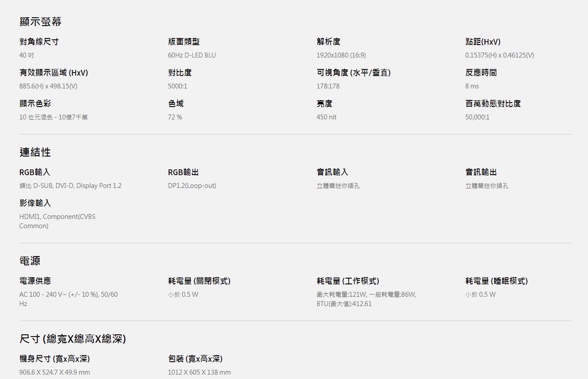588x379 pixels.
Task: Select the RGB輸入 label
Action: point(35,172)
